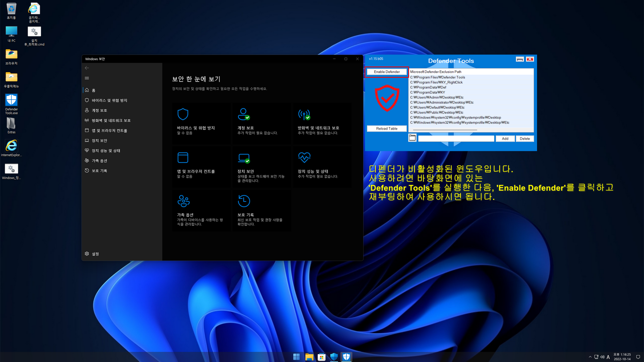Select the C:\Program Files\KY_RightClick row
The width and height of the screenshot is (644, 362).
point(471,82)
